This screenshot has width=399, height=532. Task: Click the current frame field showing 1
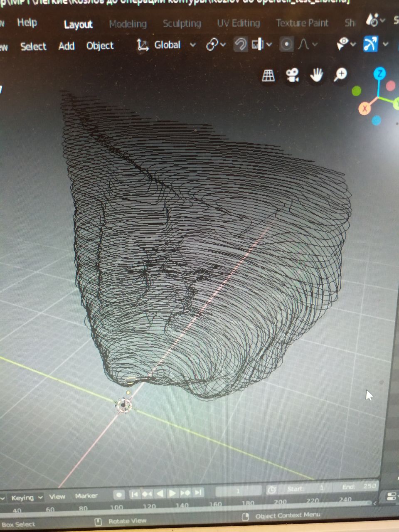coord(238,491)
